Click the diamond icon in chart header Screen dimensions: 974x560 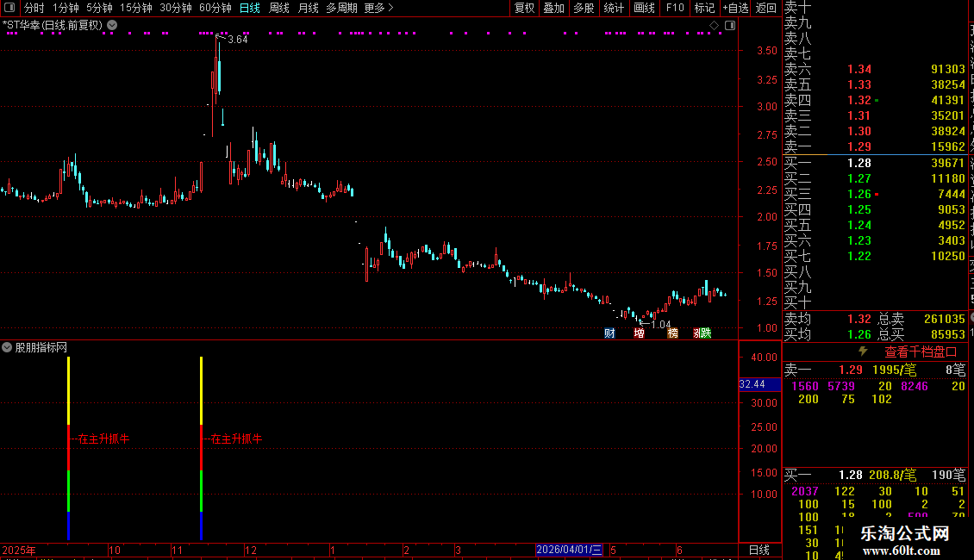714,26
